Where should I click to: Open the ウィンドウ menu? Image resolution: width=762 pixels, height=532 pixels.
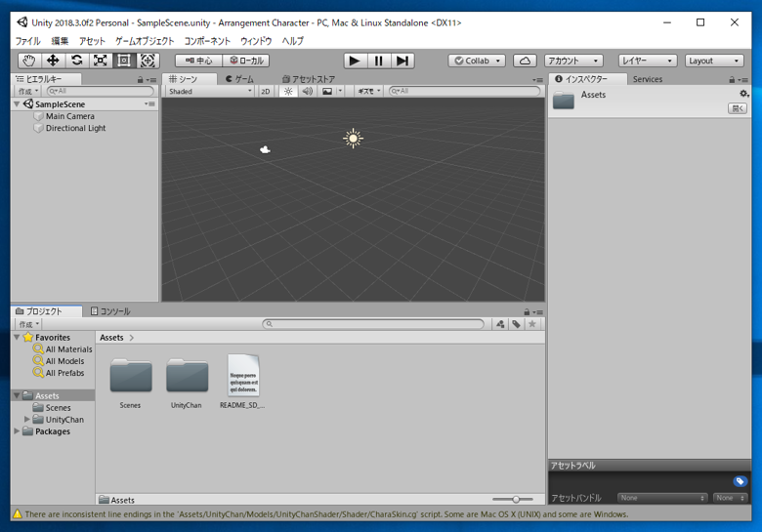(x=256, y=41)
